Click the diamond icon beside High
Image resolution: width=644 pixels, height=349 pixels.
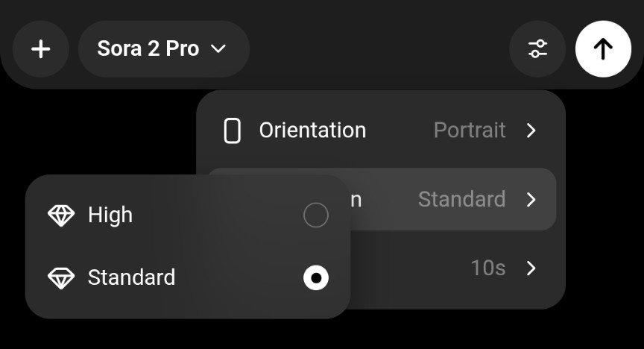tap(61, 216)
